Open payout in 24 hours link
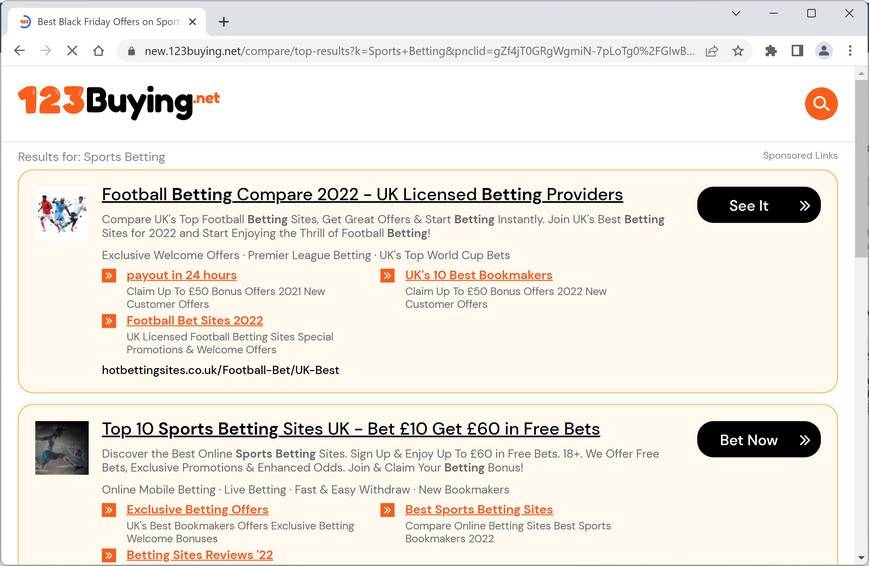 (x=181, y=275)
